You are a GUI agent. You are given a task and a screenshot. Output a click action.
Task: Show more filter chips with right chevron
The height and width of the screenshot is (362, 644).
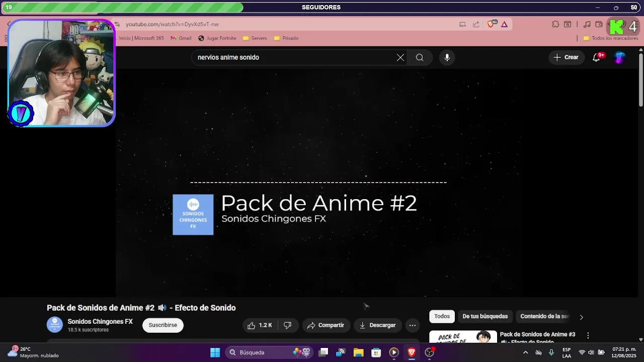click(x=581, y=317)
